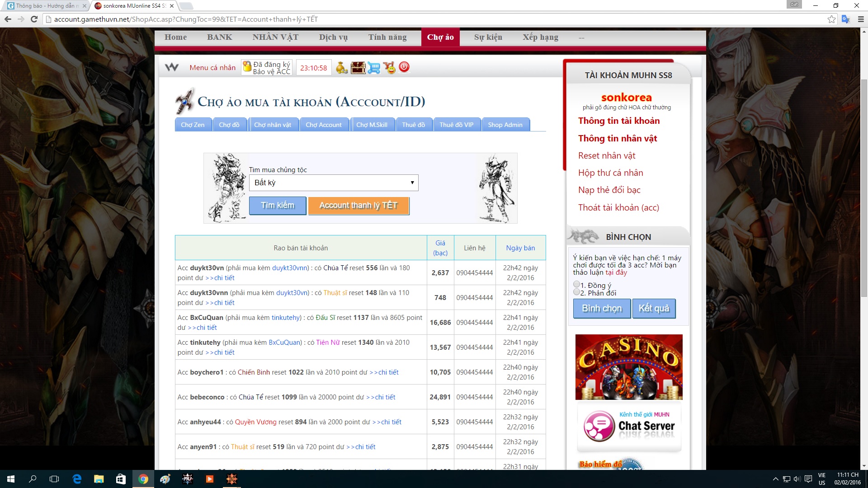
Task: Open ">>chi tiết" link for boychero1
Action: click(x=384, y=372)
